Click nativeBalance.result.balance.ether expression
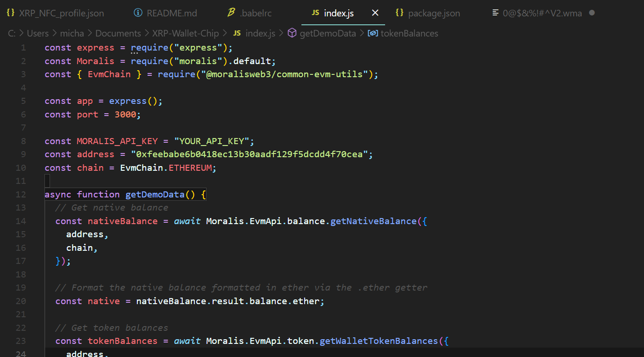Viewport: 644px width, 357px height. pyautogui.click(x=228, y=301)
